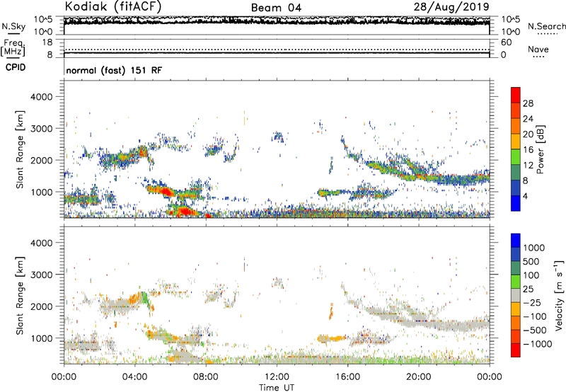Click the 'normal (fast) 151 RF' text
Viewport: 566px width, 392px height.
114,70
